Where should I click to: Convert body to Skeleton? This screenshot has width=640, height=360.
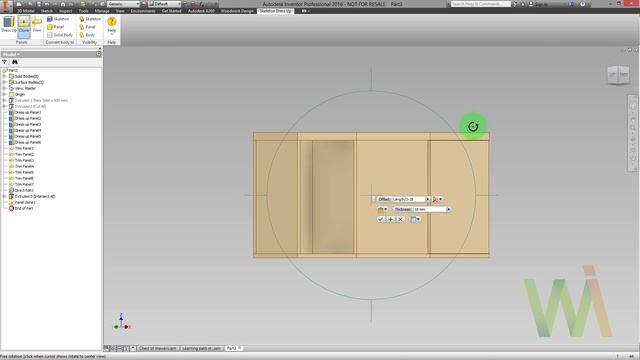[58, 19]
